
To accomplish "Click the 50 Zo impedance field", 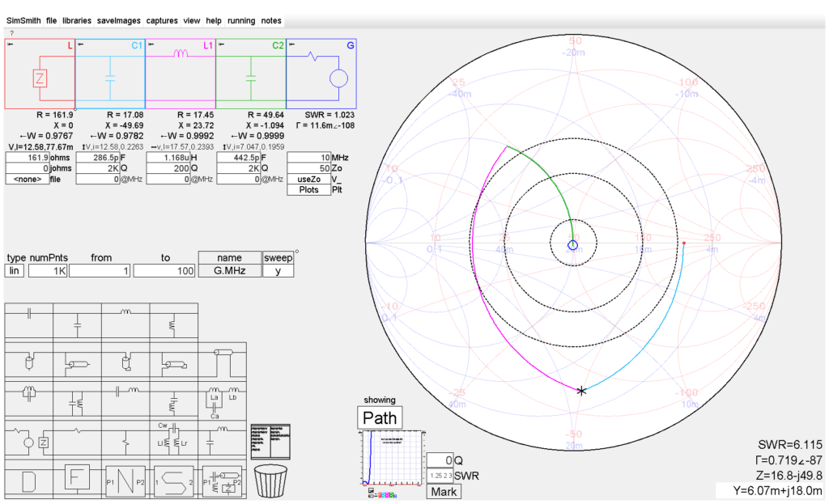I will [308, 168].
